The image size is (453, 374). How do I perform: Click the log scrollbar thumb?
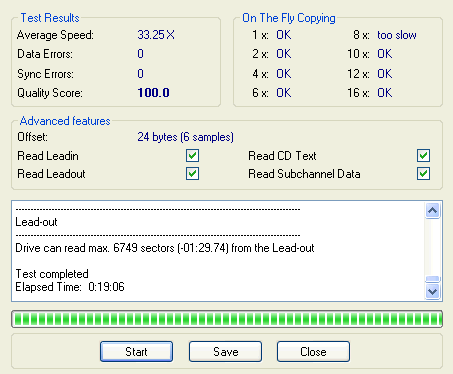432,279
